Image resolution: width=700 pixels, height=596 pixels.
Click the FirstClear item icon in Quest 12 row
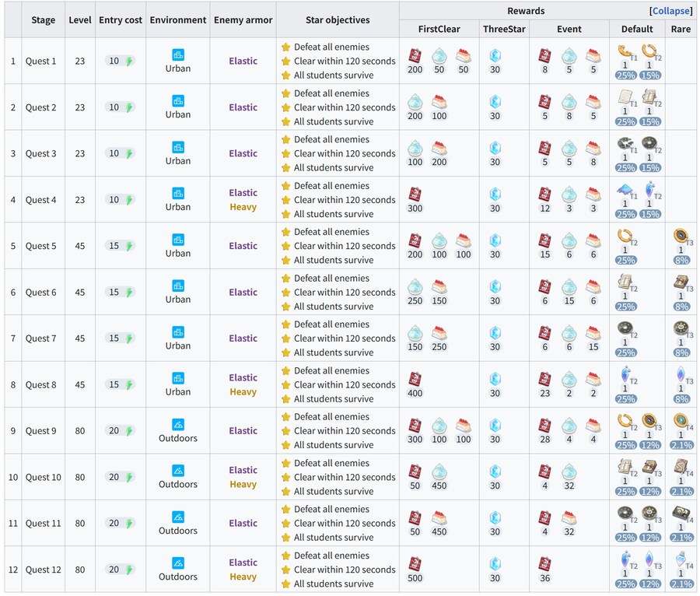point(415,563)
